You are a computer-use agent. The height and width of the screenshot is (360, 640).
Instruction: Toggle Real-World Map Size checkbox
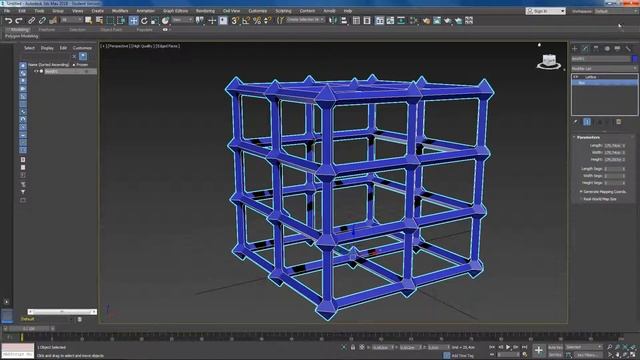[x=581, y=199]
